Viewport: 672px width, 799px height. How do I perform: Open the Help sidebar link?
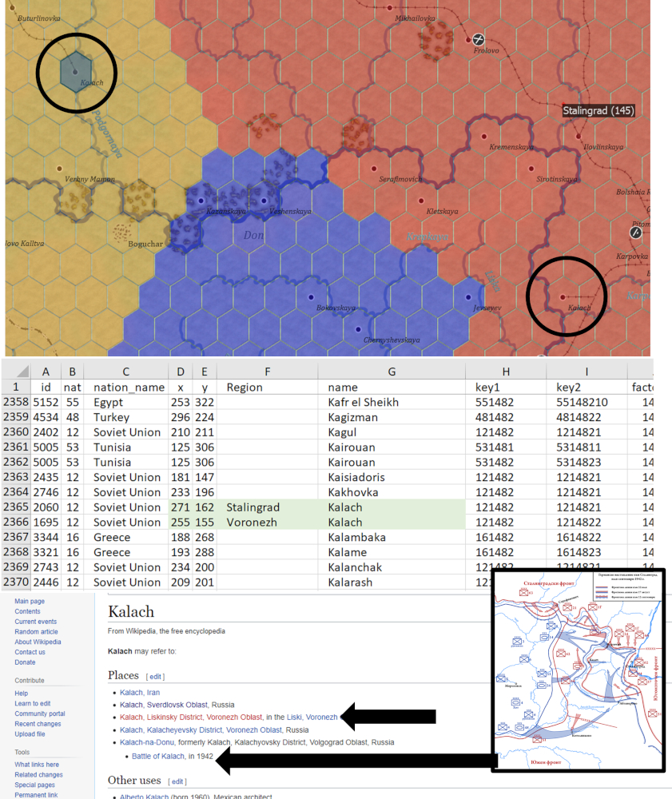click(x=22, y=693)
